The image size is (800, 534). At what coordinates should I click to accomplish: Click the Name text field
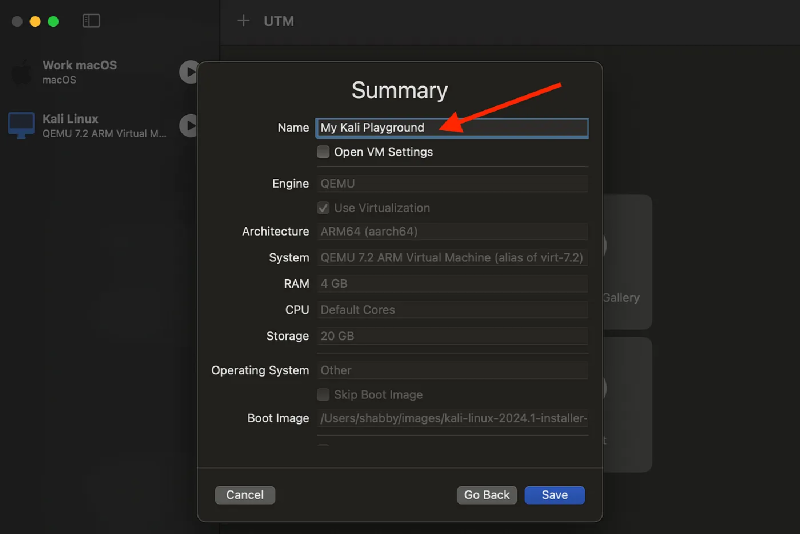pos(452,128)
